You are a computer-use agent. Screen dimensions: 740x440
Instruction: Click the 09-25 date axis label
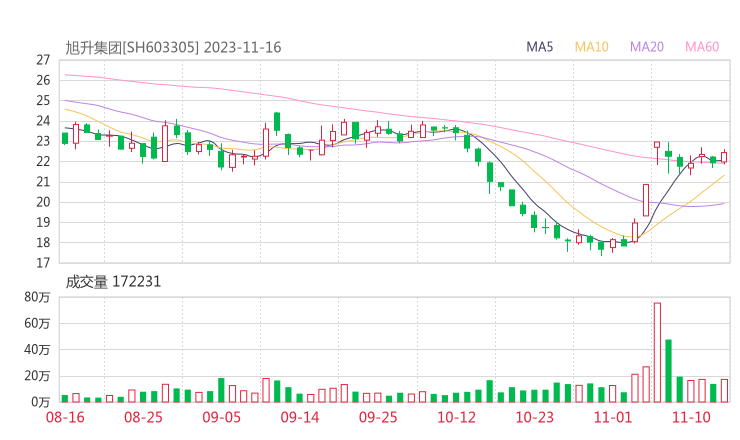[378, 417]
